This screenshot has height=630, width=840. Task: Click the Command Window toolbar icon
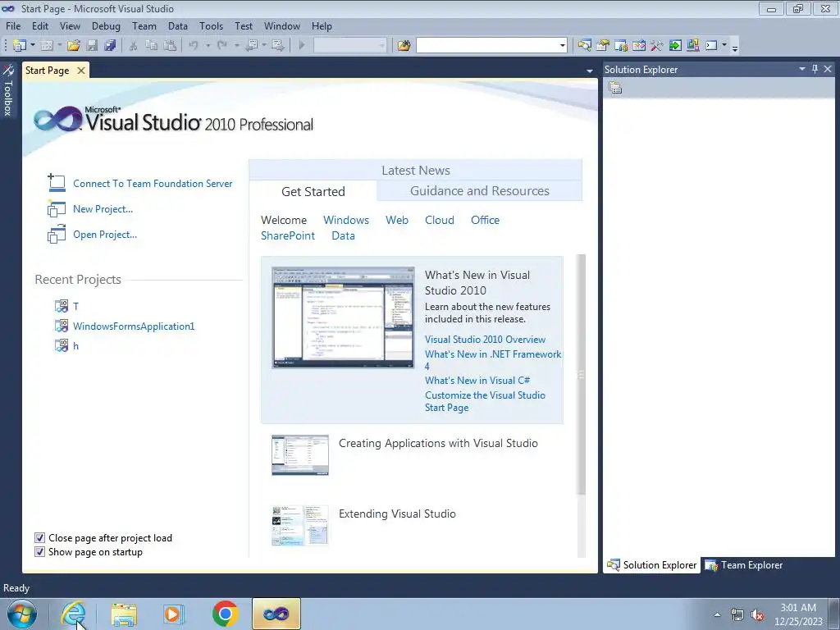[x=711, y=46]
